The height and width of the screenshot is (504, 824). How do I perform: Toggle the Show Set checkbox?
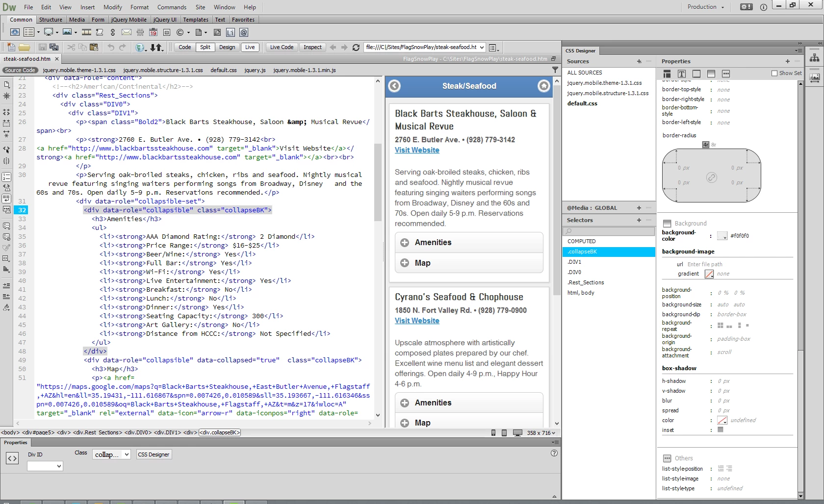click(774, 74)
